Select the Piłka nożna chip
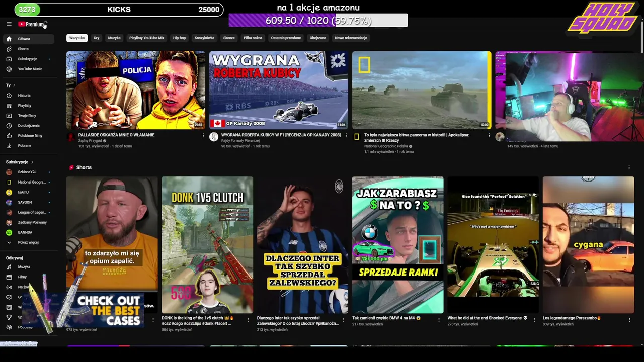This screenshot has height=362, width=644. tap(253, 38)
